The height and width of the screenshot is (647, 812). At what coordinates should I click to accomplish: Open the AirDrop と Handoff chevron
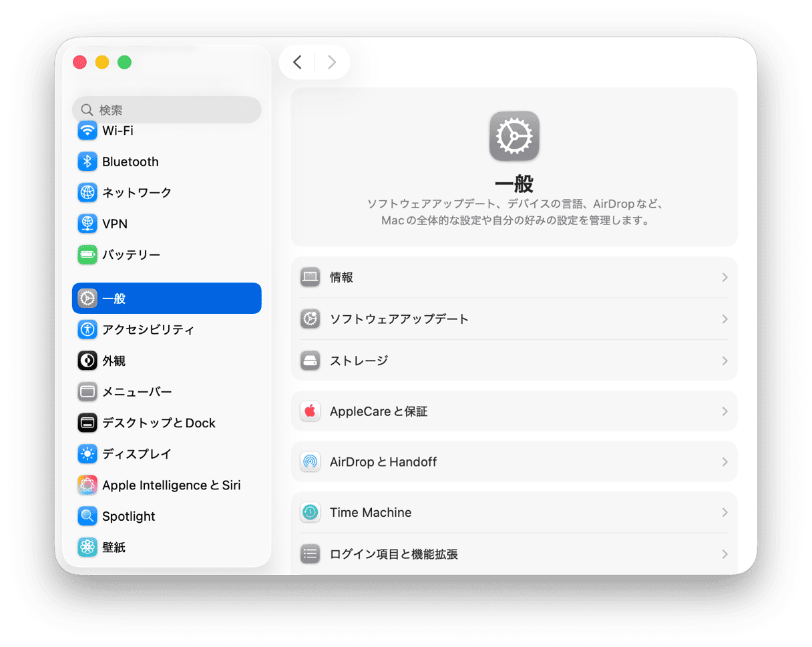725,462
